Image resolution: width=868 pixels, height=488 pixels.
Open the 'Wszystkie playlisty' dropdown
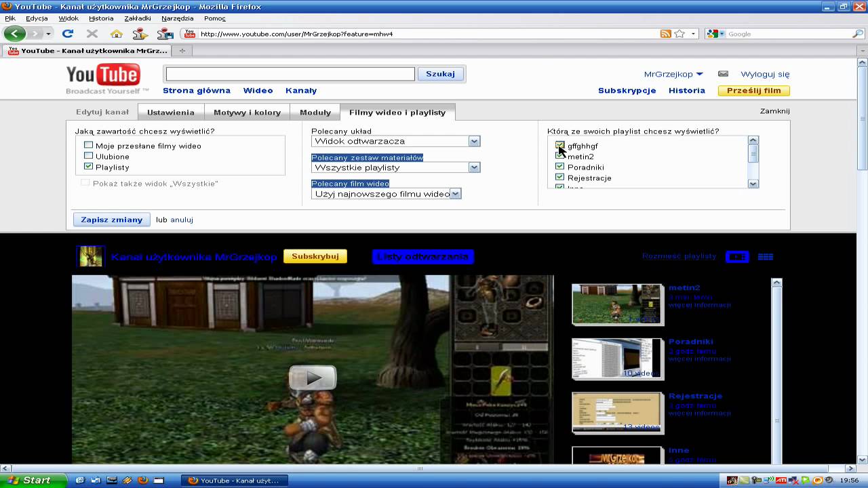click(x=396, y=167)
